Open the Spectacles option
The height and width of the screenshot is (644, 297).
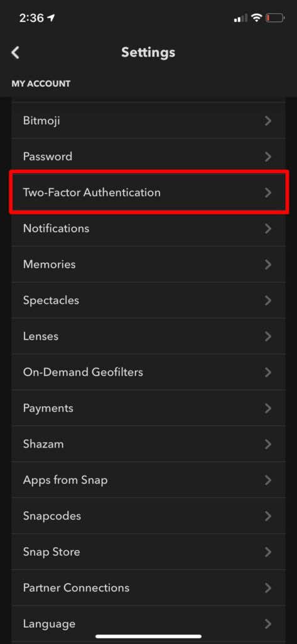coord(148,300)
